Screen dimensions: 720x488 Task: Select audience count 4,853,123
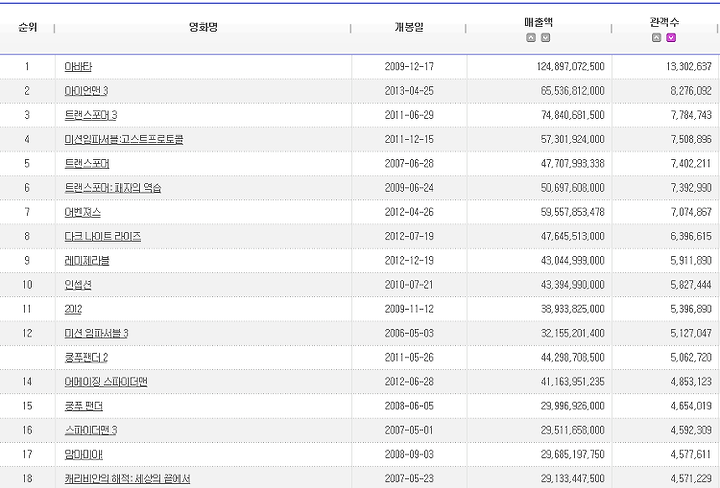pyautogui.click(x=691, y=382)
